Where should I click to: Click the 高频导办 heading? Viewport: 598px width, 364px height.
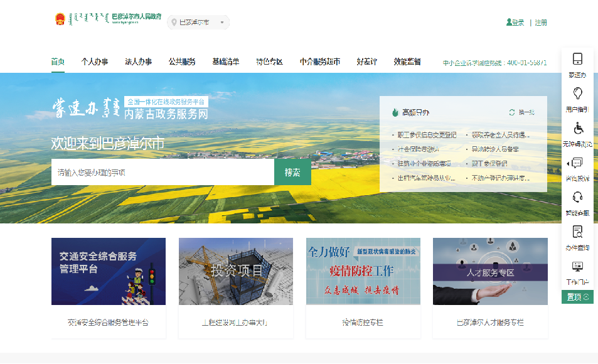click(415, 112)
